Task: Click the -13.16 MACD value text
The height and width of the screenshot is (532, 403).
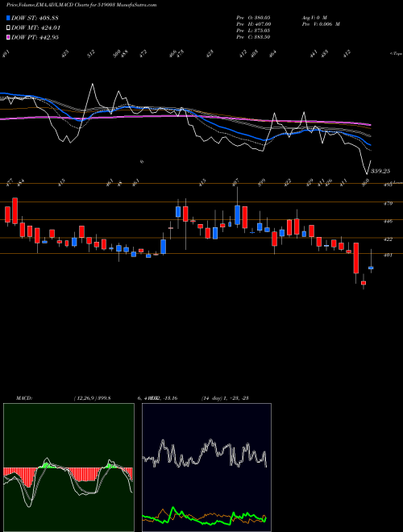Action: (170, 398)
